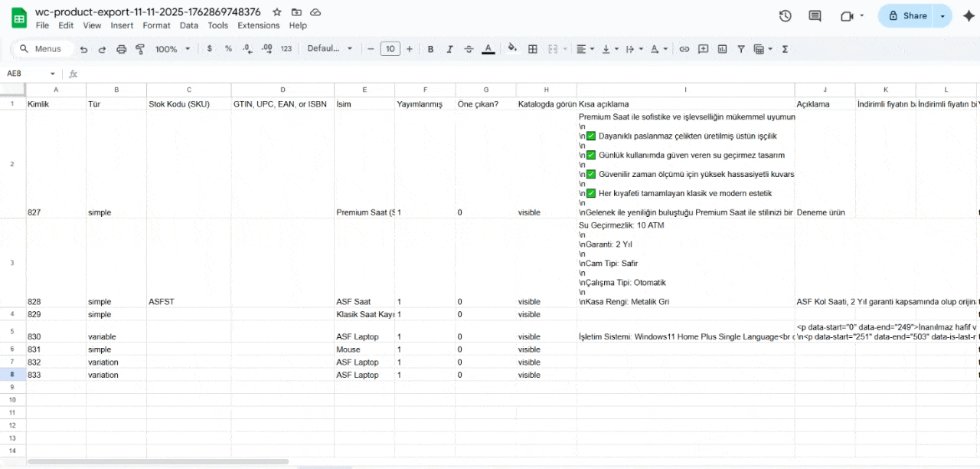980x469 pixels.
Task: Select cell containing ASFST SKU
Action: pyautogui.click(x=188, y=302)
